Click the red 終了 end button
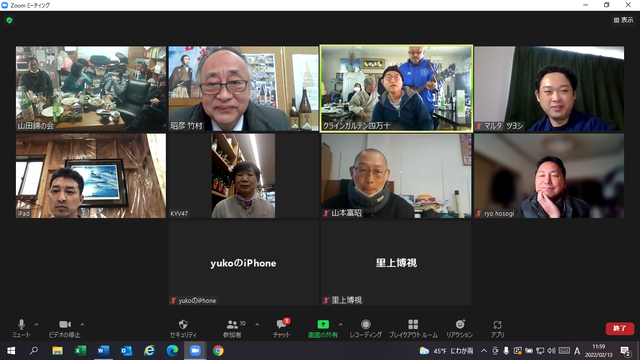This screenshot has height=360, width=640. tap(620, 329)
